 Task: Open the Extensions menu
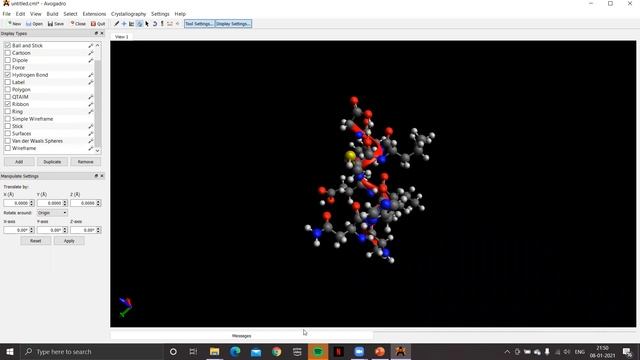tap(94, 14)
